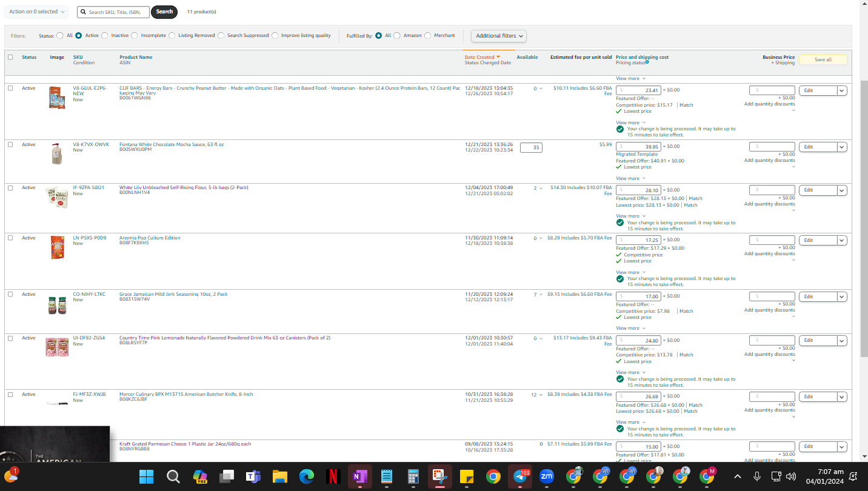
Task: Open the notification bell in the system tray
Action: pyautogui.click(x=853, y=476)
